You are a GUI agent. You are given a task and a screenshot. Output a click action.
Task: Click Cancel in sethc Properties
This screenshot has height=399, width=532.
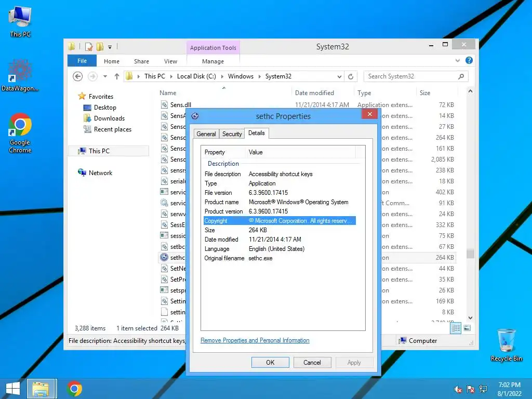312,362
